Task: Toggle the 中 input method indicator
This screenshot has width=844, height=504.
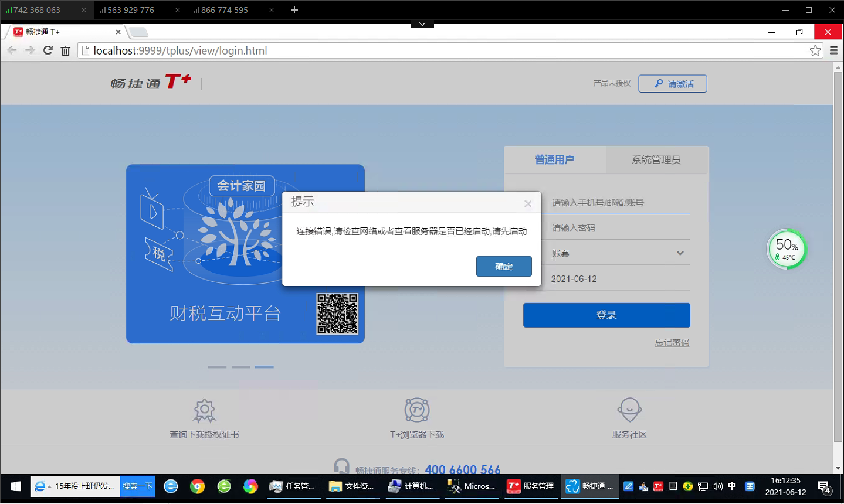Action: [732, 486]
